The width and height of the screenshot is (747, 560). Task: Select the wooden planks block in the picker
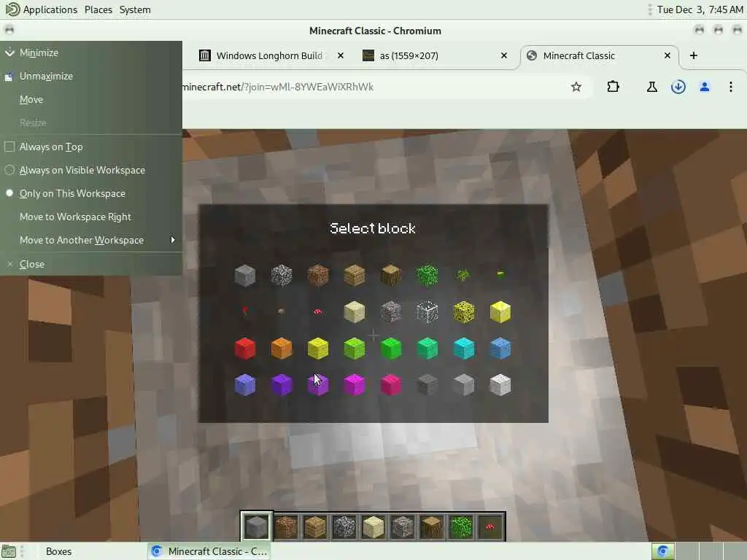[354, 276]
